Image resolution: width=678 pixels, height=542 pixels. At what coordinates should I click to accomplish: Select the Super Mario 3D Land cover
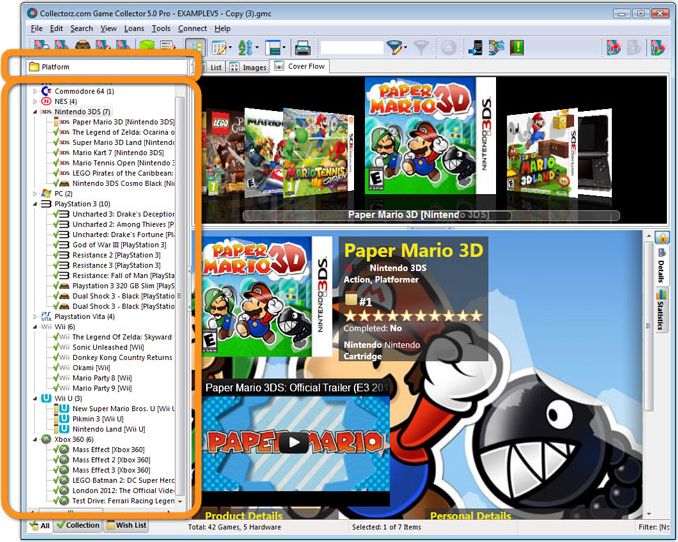(542, 153)
